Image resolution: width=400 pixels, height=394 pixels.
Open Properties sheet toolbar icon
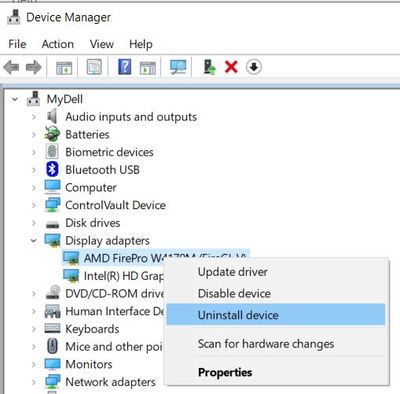click(x=94, y=67)
